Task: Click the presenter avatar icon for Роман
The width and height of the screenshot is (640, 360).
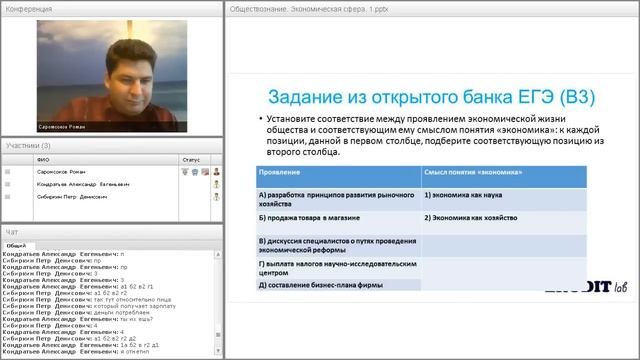Action: click(x=216, y=172)
